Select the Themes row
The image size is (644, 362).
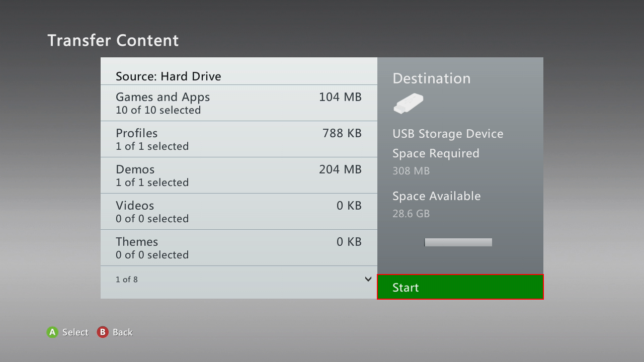(x=239, y=248)
